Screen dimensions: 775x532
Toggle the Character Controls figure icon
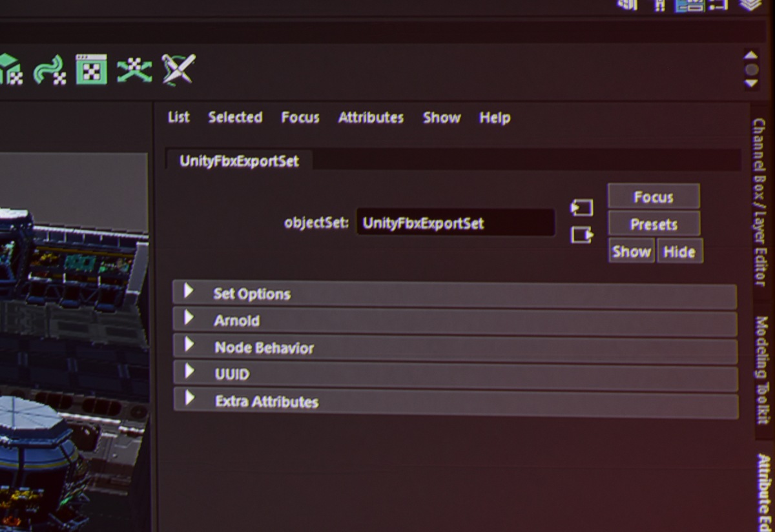pyautogui.click(x=659, y=5)
